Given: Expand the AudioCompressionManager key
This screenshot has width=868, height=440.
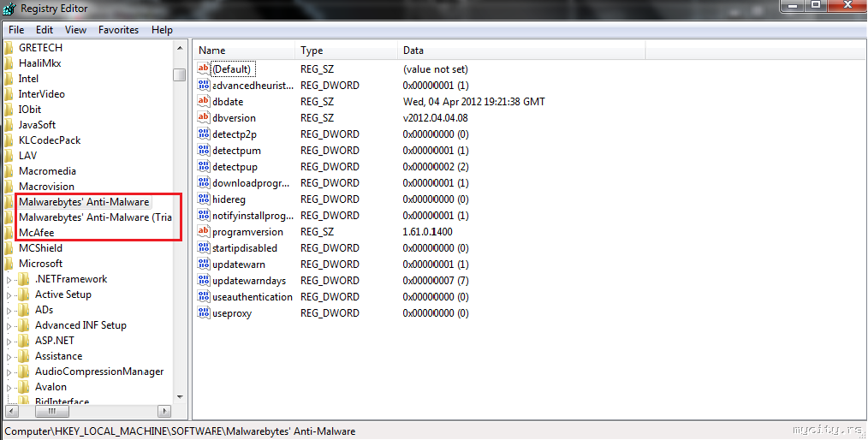Looking at the screenshot, I should click(x=9, y=373).
